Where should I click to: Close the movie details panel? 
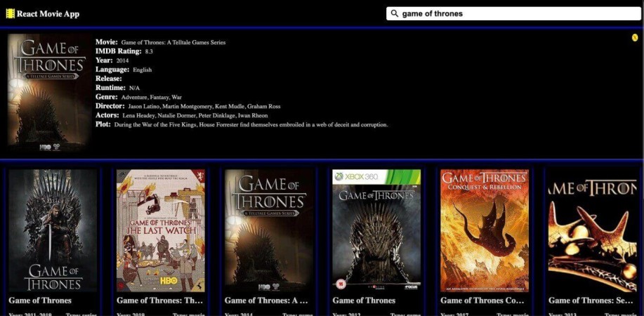coord(635,37)
